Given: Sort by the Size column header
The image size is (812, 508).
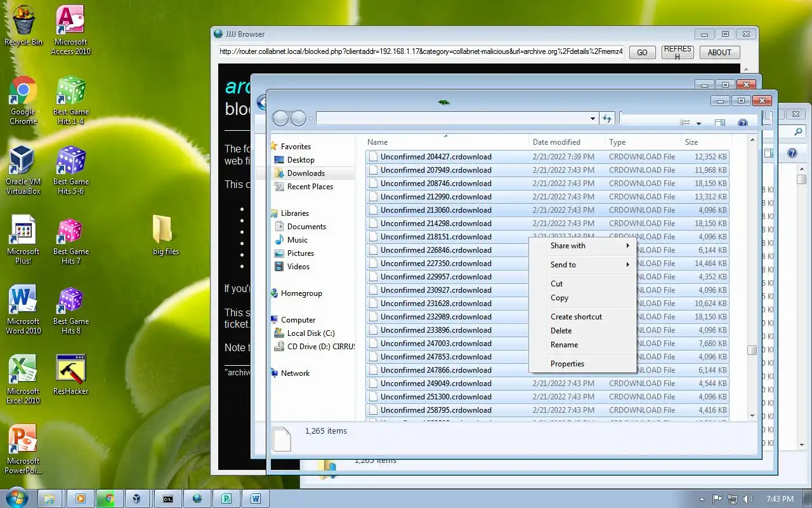Looking at the screenshot, I should point(705,142).
